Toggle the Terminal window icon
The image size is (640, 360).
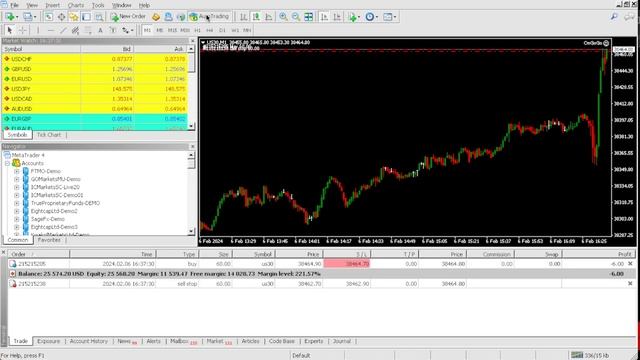[x=86, y=17]
